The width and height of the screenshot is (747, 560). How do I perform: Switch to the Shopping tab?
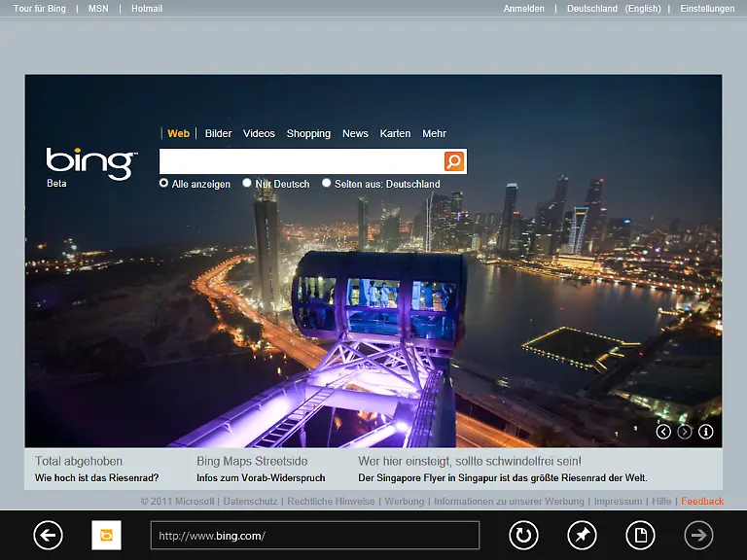tap(308, 134)
